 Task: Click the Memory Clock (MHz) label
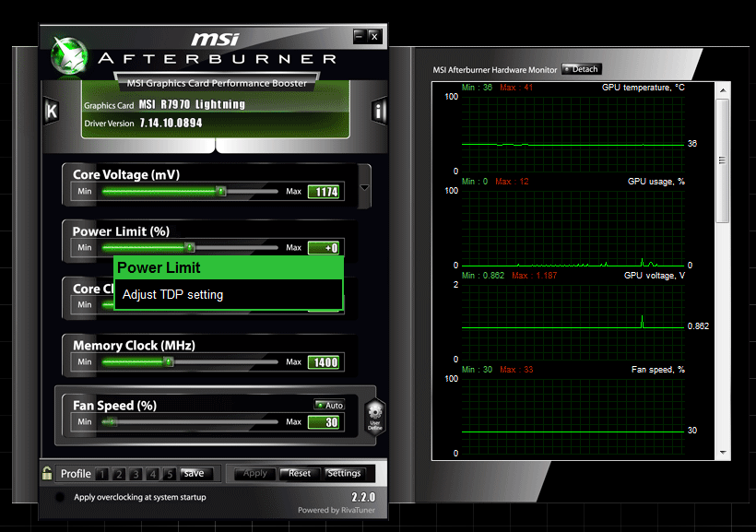point(134,346)
